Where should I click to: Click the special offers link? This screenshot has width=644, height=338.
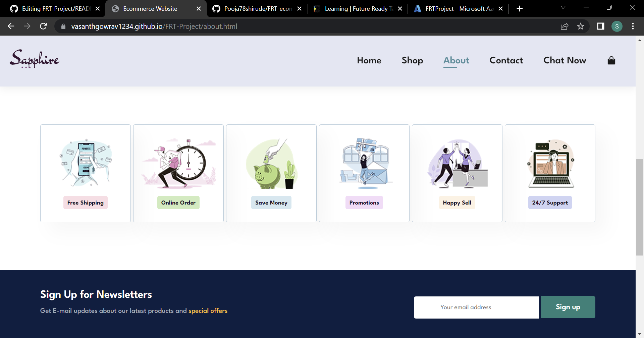click(208, 311)
